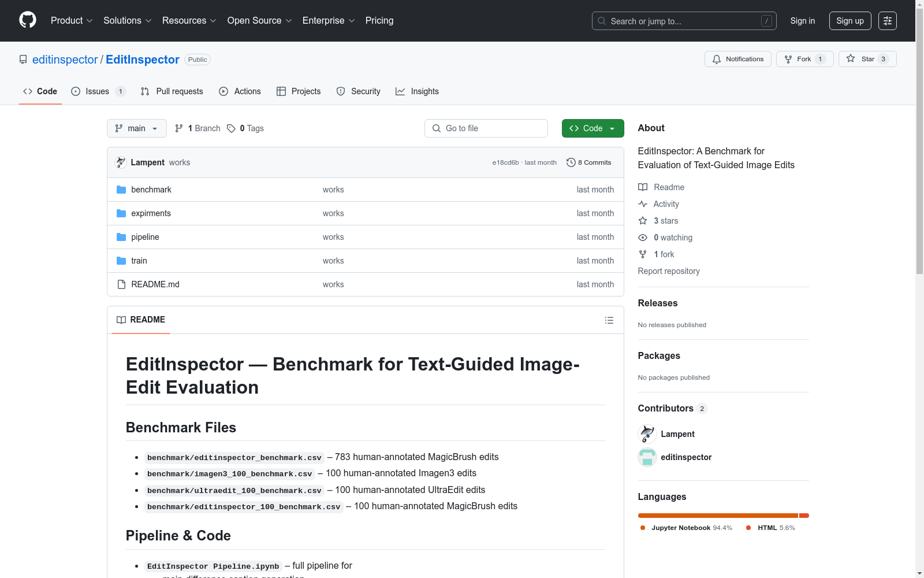
Task: Open the editinspector owner link
Action: (65, 60)
